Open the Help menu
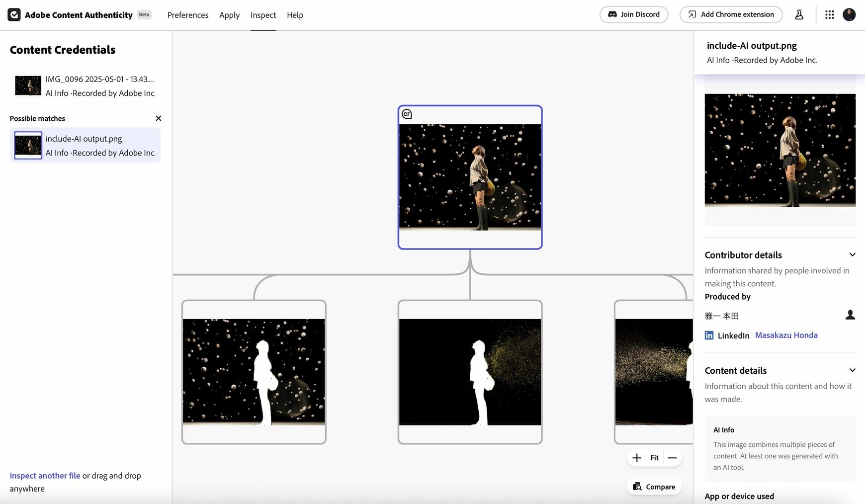Viewport: 865px width, 504px height. tap(295, 15)
